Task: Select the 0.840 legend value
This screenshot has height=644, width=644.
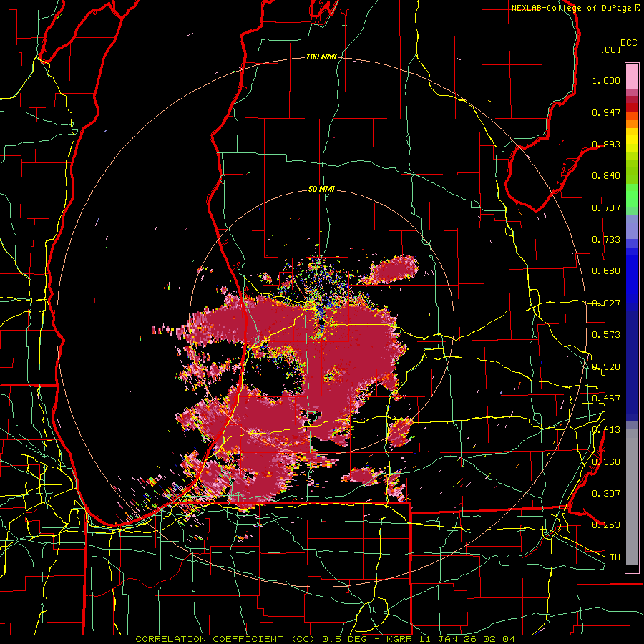Action: (606, 176)
